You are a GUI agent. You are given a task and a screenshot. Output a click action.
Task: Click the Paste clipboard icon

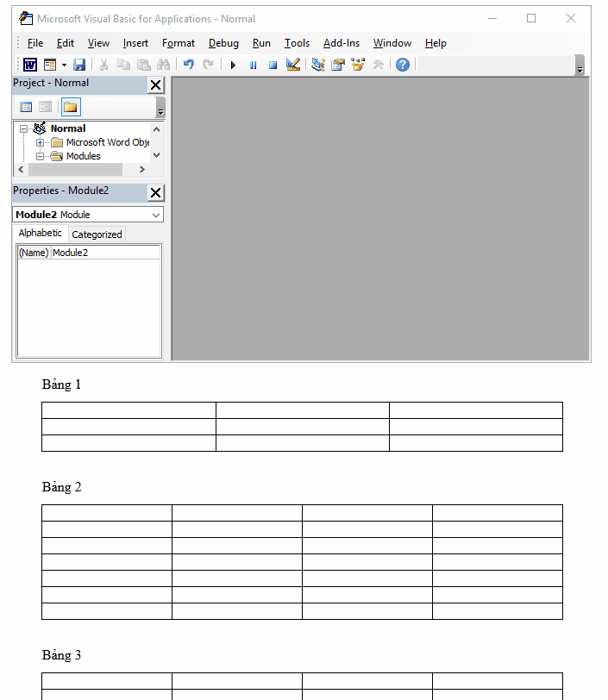click(143, 65)
